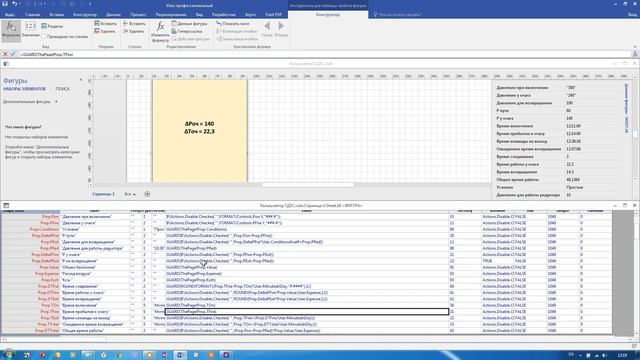Click the taskbar clock
640x360 pixels.
(x=622, y=355)
